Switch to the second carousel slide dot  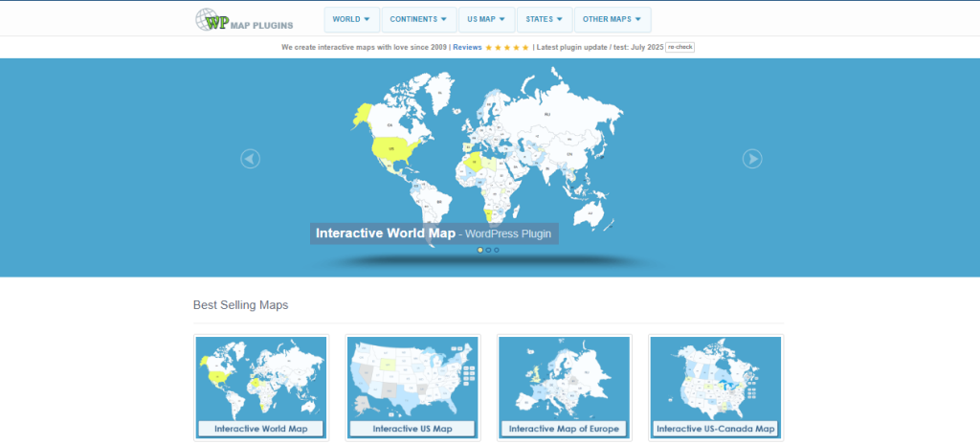(x=488, y=250)
